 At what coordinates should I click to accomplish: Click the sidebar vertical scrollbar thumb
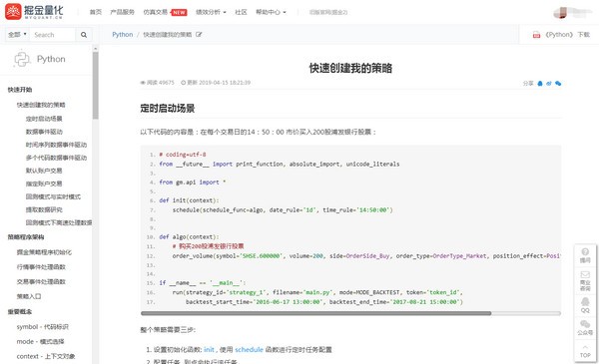pos(96,86)
